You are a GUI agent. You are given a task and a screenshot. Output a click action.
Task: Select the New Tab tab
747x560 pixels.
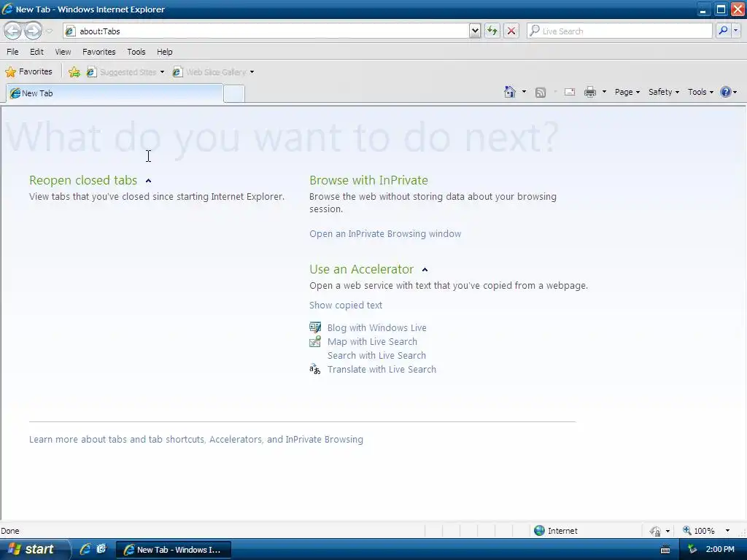(115, 93)
